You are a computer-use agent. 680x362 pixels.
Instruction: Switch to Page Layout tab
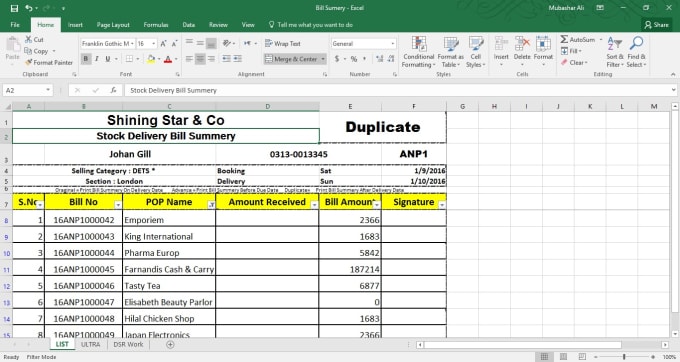pos(113,25)
